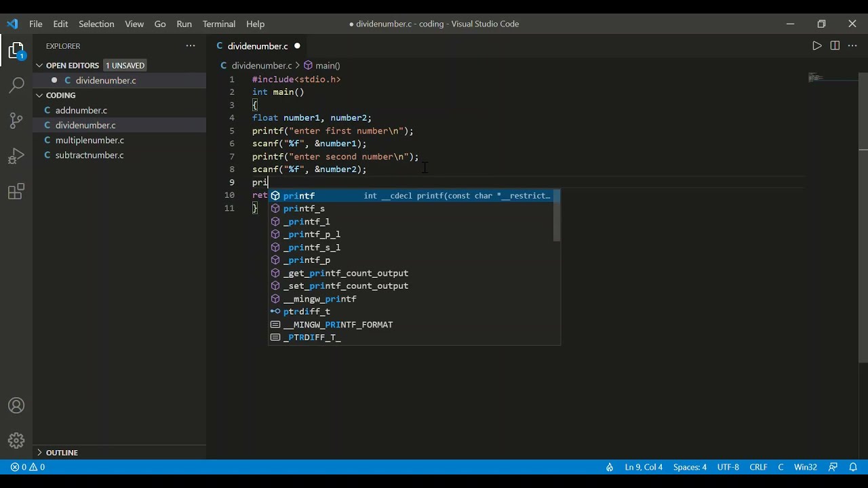Click the errors and warnings status indicator
The width and height of the screenshot is (868, 488).
[x=28, y=467]
